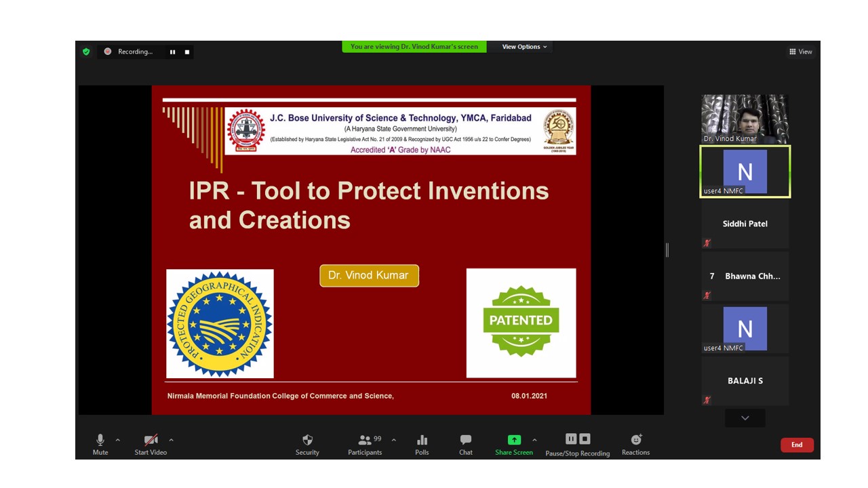Open the Participants panel
The height and width of the screenshot is (488, 868).
366,444
